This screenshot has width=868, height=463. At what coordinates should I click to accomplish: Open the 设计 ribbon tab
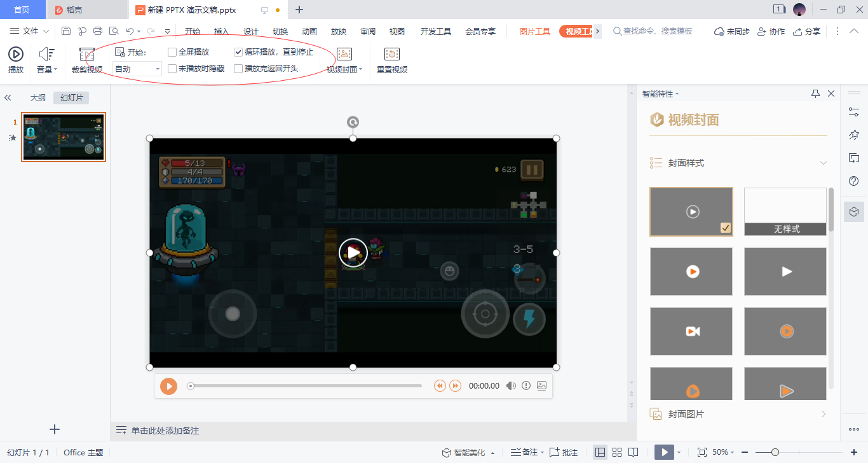pos(251,31)
